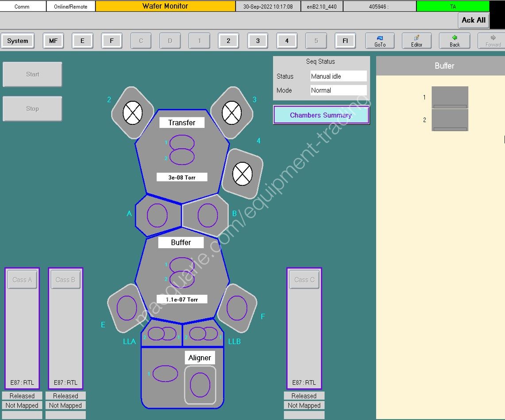Click chamber E wafer slot

click(127, 308)
